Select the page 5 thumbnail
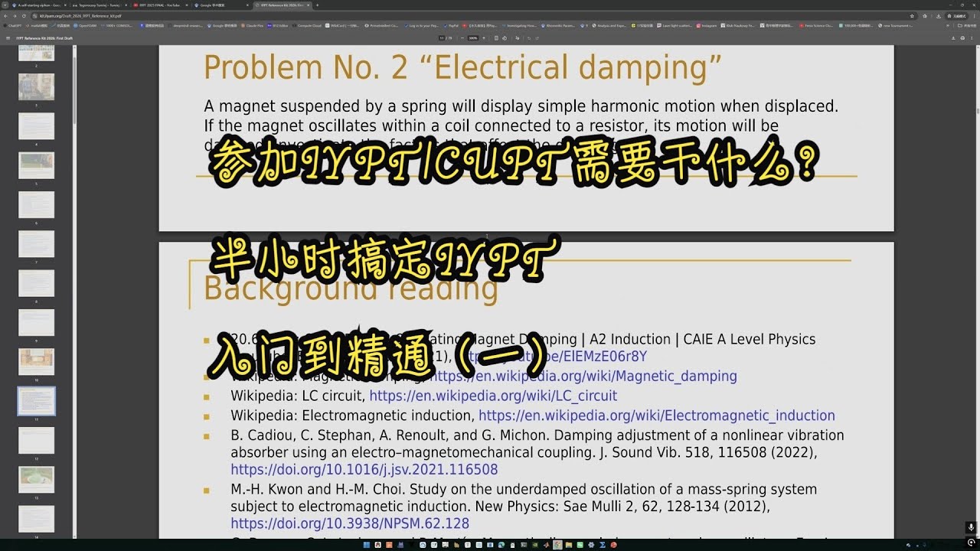This screenshot has height=551, width=980. pos(37,165)
